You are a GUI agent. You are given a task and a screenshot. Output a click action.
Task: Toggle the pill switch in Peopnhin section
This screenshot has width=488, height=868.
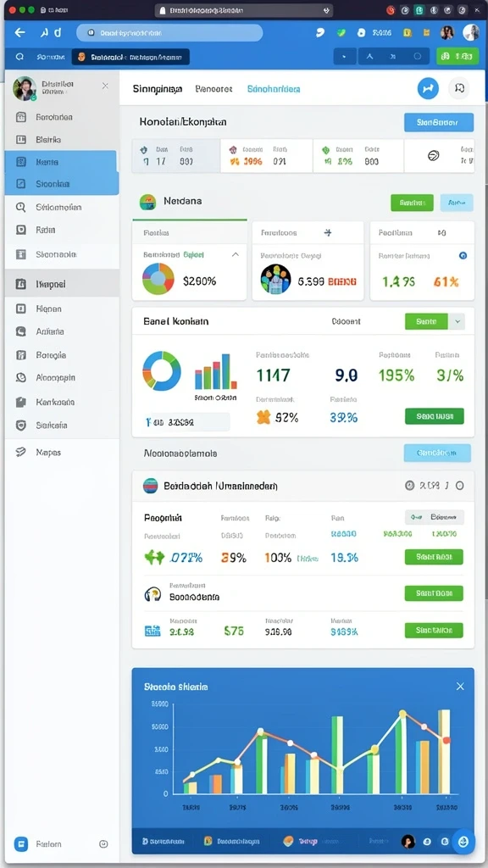click(x=435, y=517)
